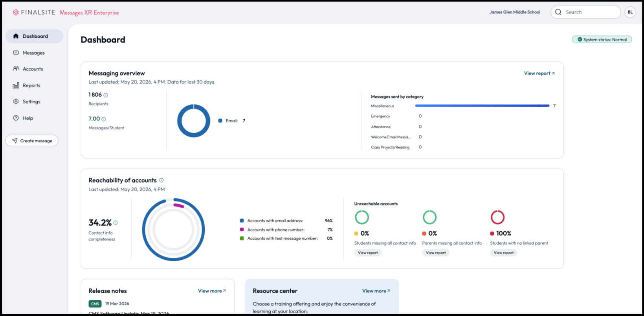Click the 1 806 recipients value

tap(95, 95)
